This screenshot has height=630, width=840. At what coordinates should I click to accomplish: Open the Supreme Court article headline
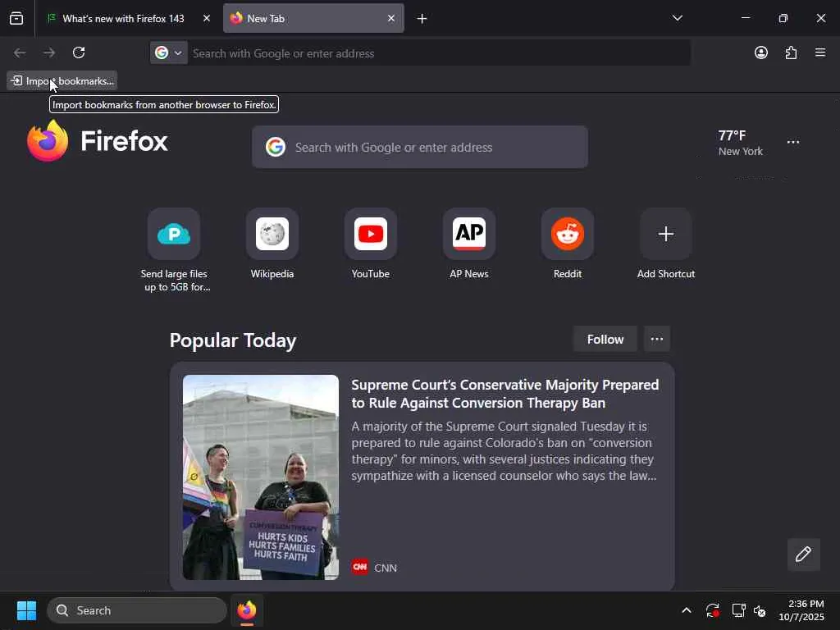click(x=504, y=394)
